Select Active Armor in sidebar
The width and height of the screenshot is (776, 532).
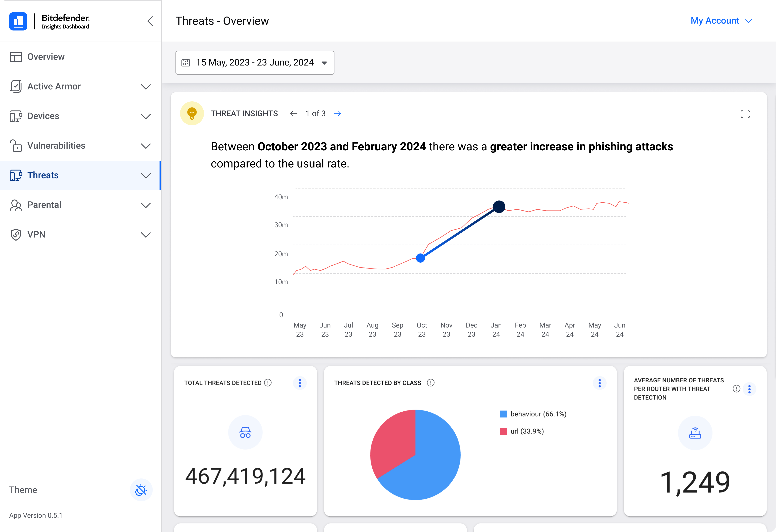(81, 86)
